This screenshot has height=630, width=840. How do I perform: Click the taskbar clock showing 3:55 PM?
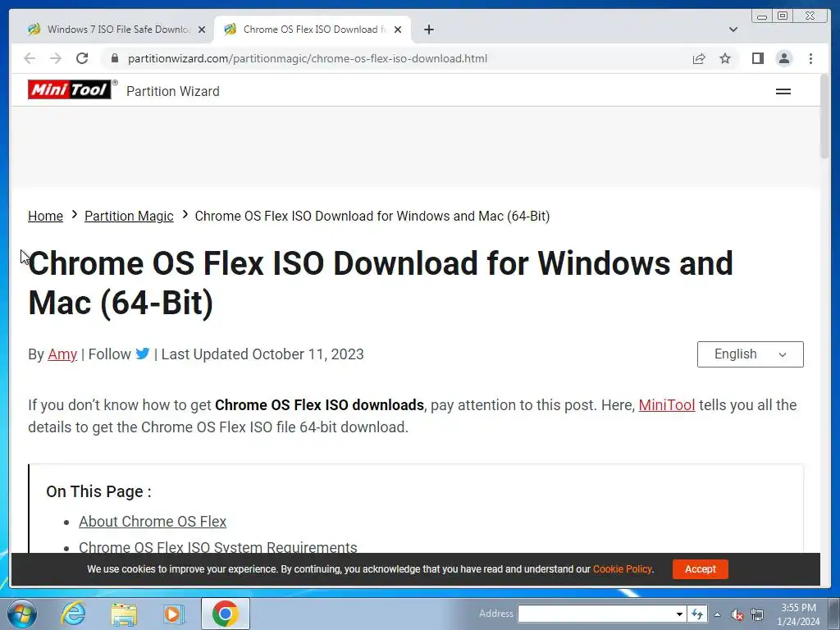click(798, 614)
